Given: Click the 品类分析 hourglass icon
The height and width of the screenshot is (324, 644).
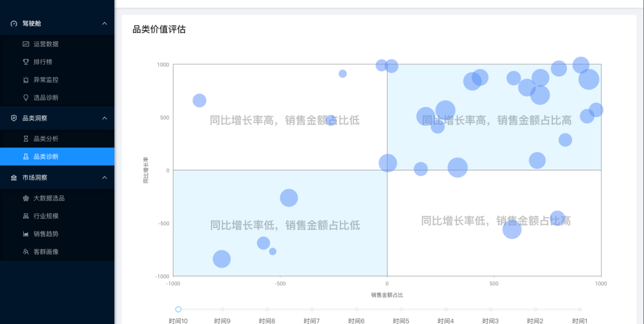Looking at the screenshot, I should 26,139.
